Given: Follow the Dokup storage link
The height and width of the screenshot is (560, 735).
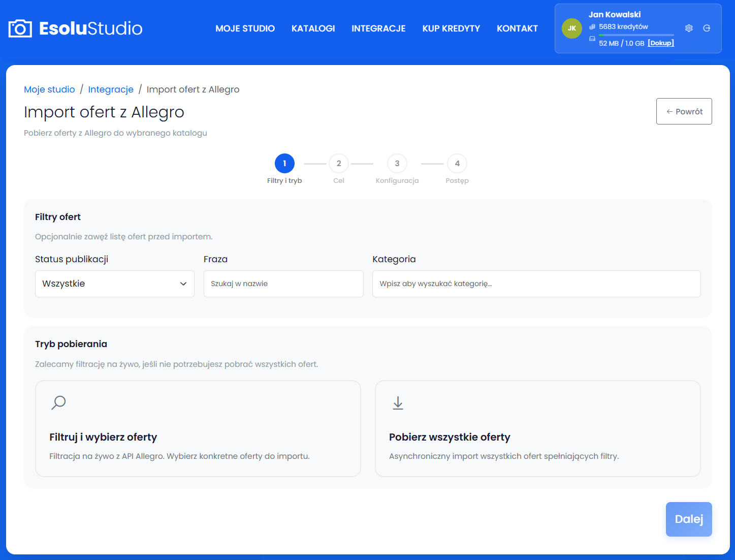Looking at the screenshot, I should pos(661,43).
